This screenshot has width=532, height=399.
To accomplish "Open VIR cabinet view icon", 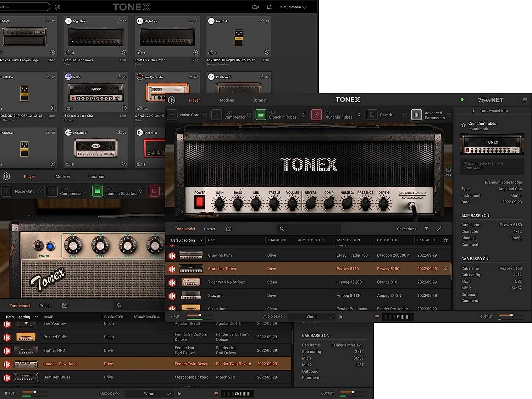I will pos(448,172).
